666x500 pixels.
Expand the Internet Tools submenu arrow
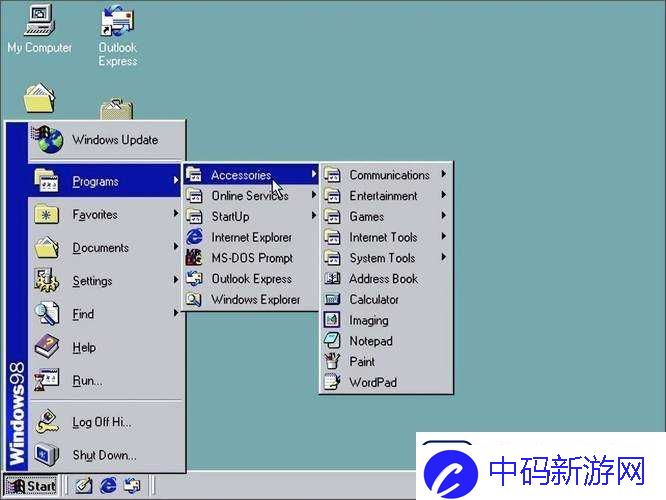click(x=443, y=236)
